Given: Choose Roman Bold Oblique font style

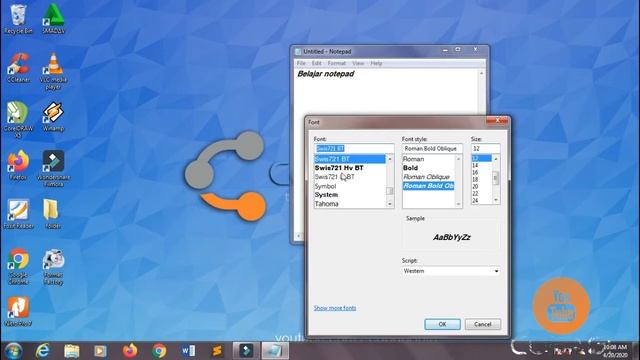Looking at the screenshot, I should click(429, 186).
